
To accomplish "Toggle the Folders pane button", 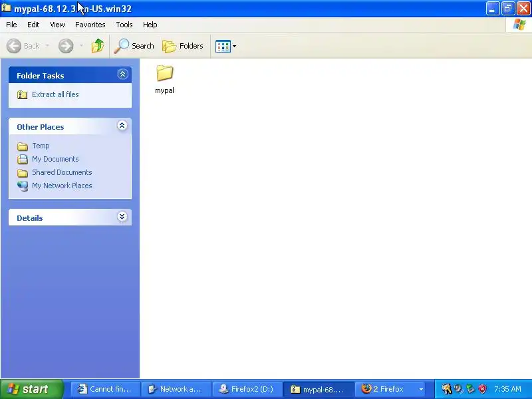I will pyautogui.click(x=183, y=46).
